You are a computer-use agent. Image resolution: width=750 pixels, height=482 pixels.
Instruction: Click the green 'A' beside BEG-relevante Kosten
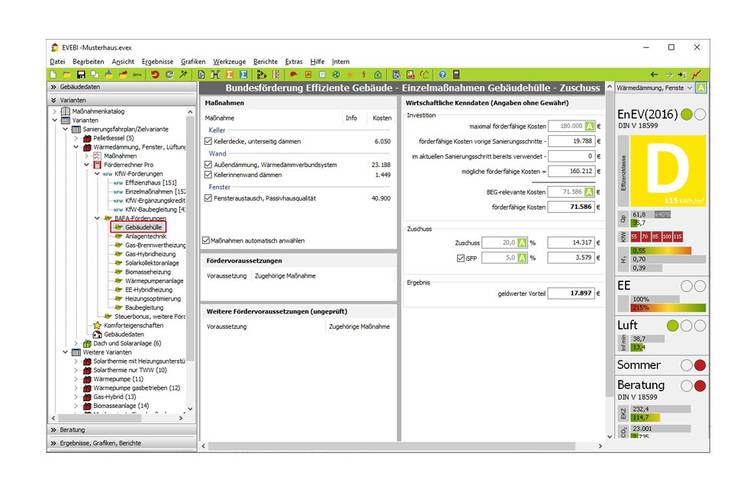[590, 191]
